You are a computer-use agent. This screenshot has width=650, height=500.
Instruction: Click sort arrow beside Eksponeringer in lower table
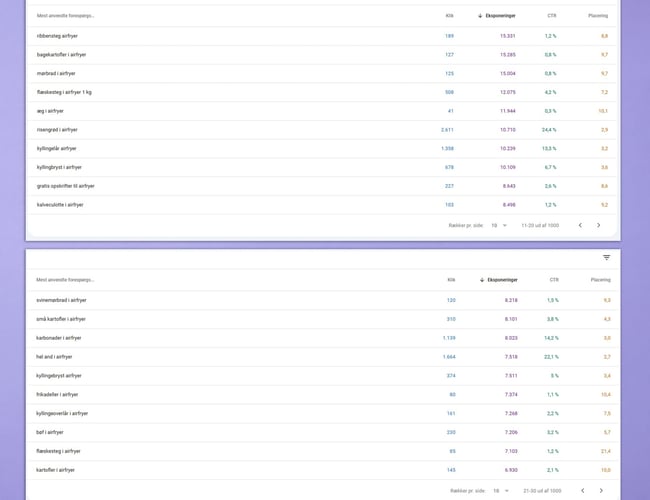click(x=481, y=280)
